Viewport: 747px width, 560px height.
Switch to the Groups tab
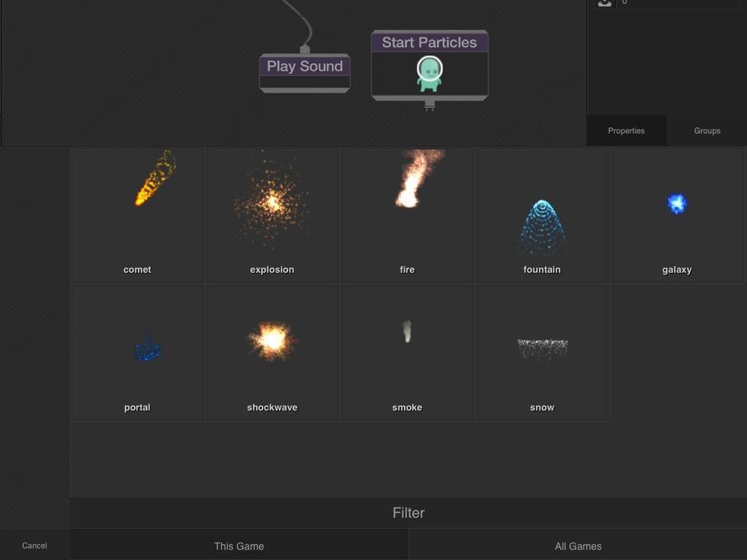click(706, 130)
